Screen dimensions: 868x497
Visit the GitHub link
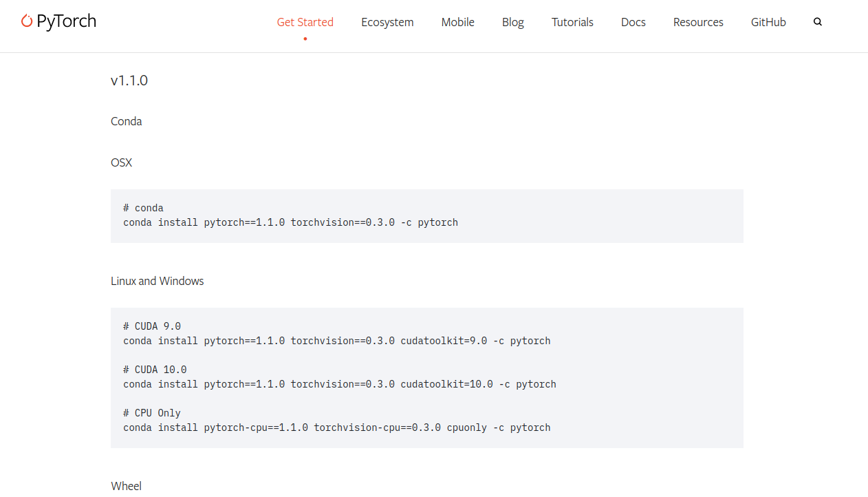768,21
